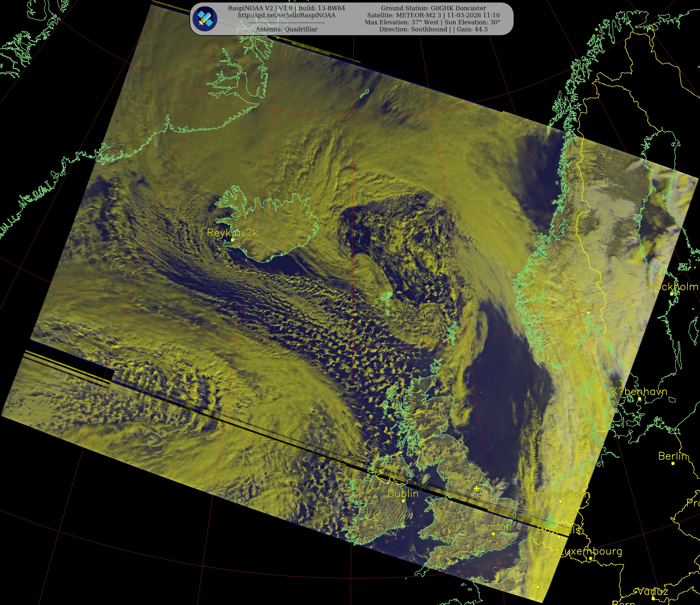
Task: Click the Antenna Quadrifilar text
Action: pos(286,29)
